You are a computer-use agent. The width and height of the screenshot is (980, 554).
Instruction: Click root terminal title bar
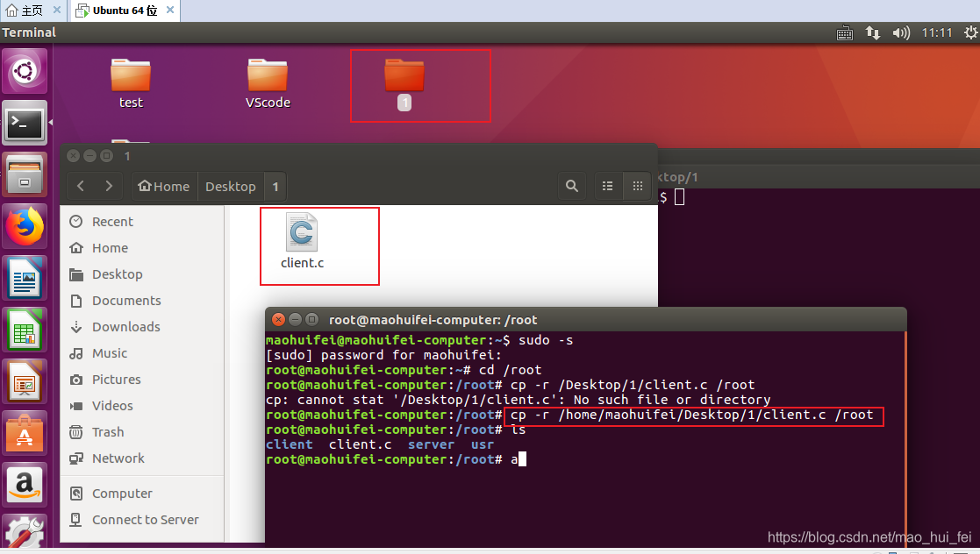585,320
